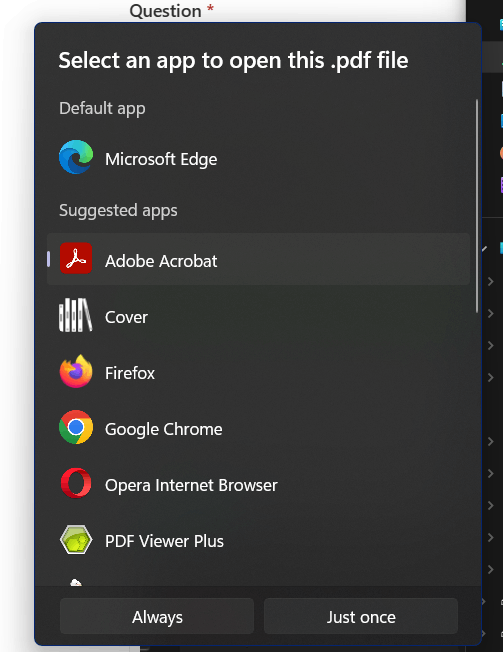Screen dimensions: 503x652
Task: Expand the second chevron beside the dialog
Action: [491, 314]
